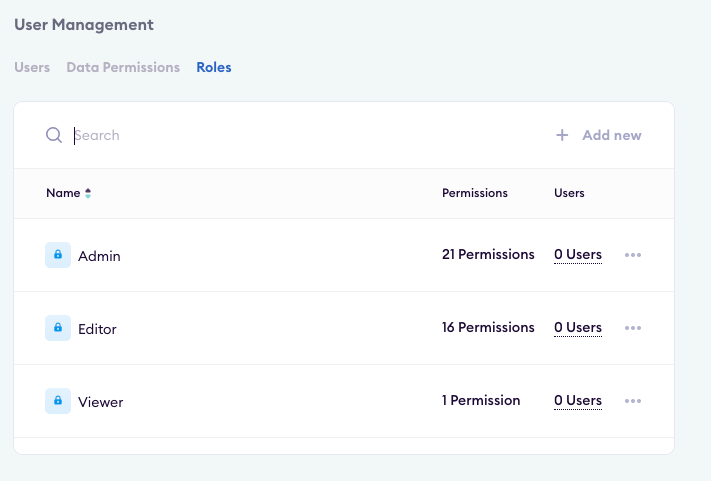Click the 21 Permissions text for Admin
This screenshot has width=711, height=481.
click(488, 255)
